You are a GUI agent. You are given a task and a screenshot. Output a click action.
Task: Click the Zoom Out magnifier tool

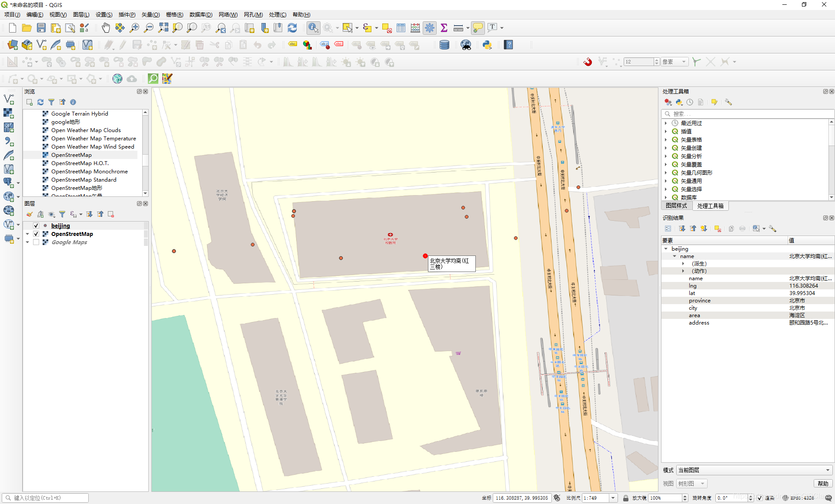149,28
